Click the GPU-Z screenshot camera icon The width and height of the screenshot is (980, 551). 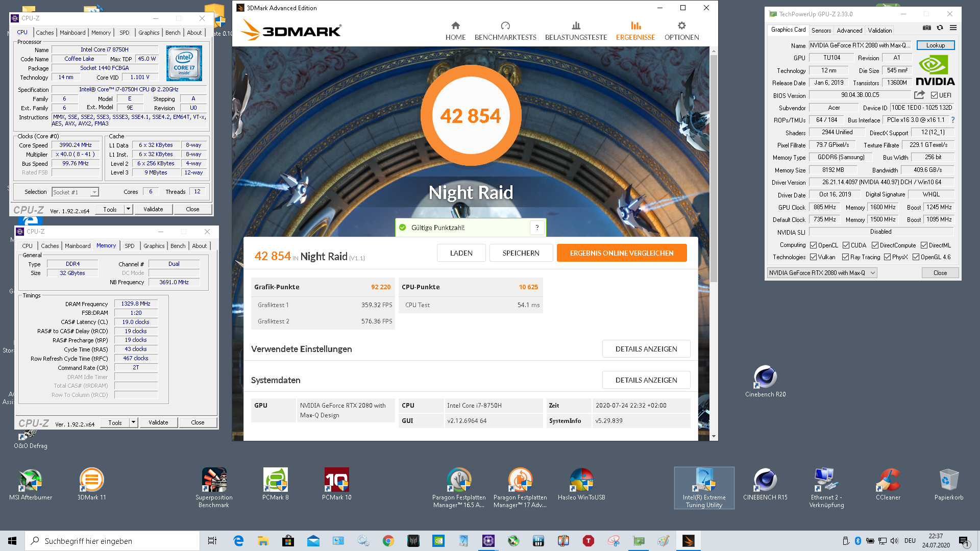927,28
